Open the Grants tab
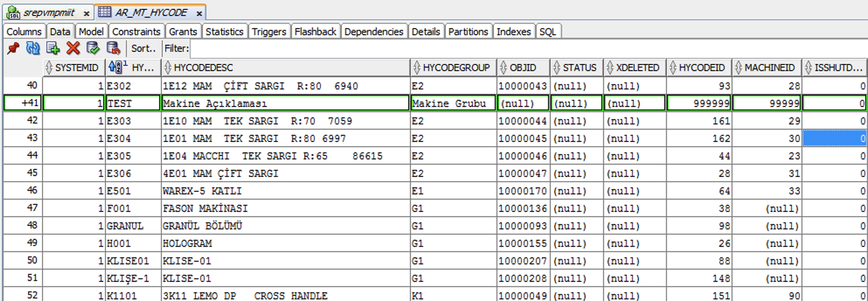868x301 pixels. click(x=183, y=31)
